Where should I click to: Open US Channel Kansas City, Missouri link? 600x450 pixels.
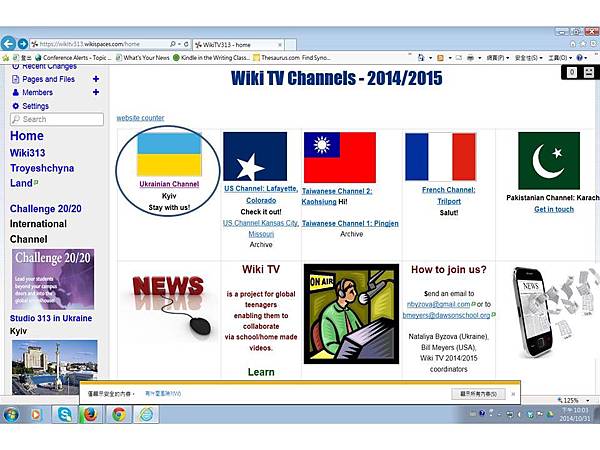(261, 228)
